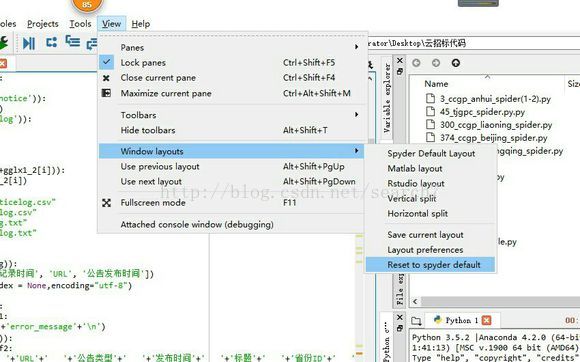Click the working directory path field
Viewport: 580px width, 362px height.
pyautogui.click(x=473, y=43)
